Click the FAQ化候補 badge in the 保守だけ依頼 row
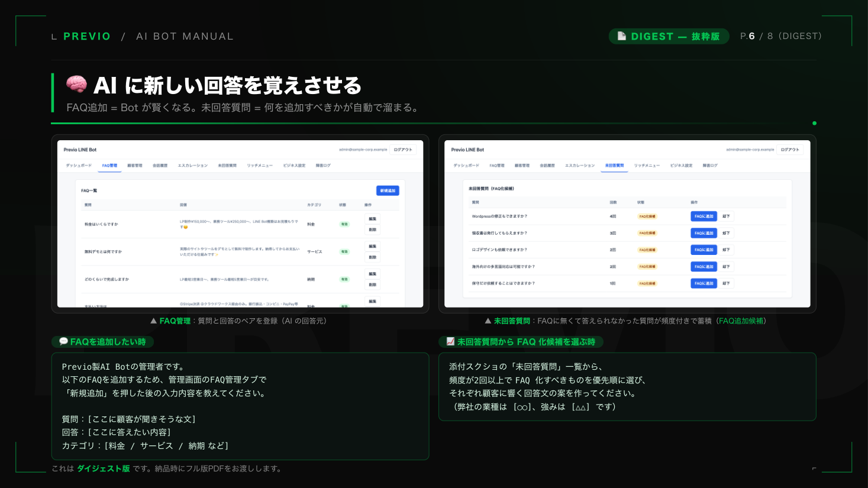This screenshot has width=868, height=488. (x=647, y=283)
